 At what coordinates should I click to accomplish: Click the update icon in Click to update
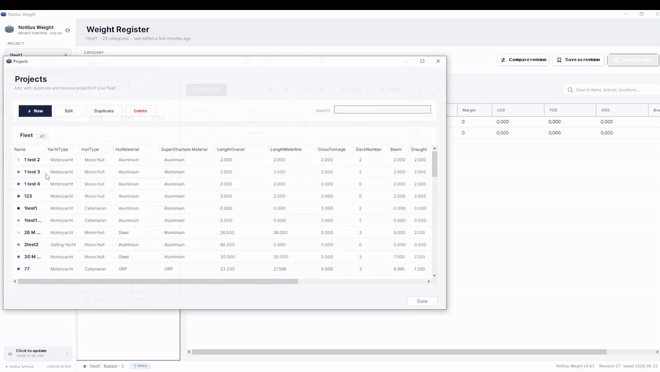click(10, 353)
